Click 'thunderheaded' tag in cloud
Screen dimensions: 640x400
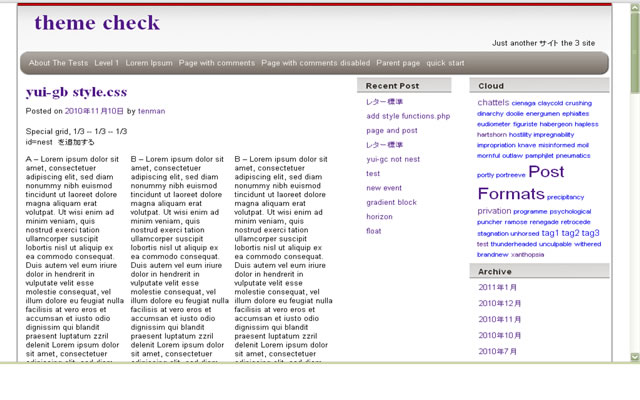point(513,244)
